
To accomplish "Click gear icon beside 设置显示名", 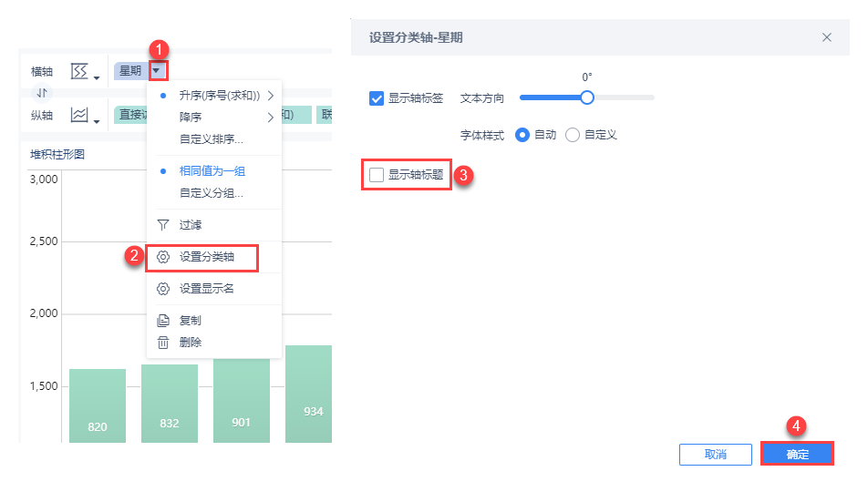I will tap(163, 289).
